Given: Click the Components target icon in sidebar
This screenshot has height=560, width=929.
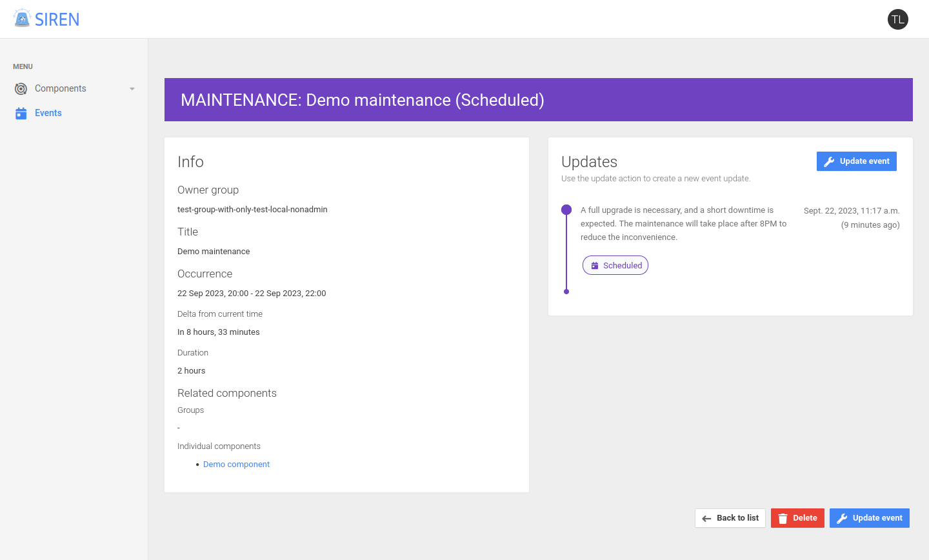Looking at the screenshot, I should pyautogui.click(x=21, y=88).
